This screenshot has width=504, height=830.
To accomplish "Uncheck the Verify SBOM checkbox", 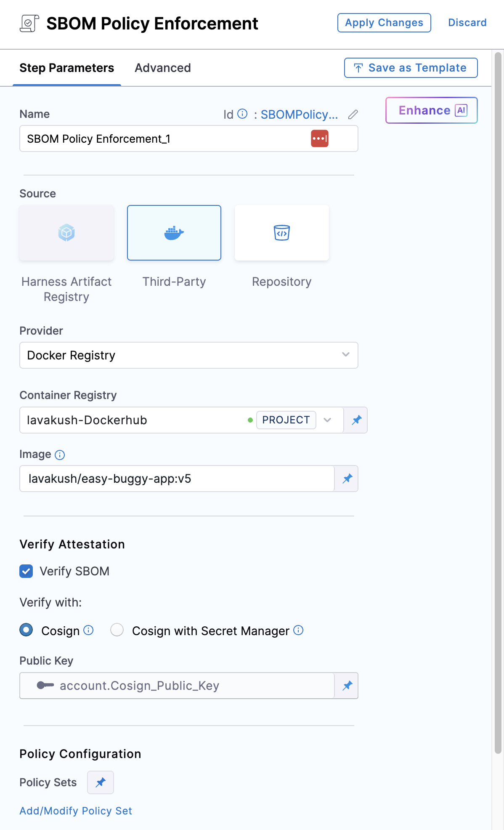I will tap(26, 571).
